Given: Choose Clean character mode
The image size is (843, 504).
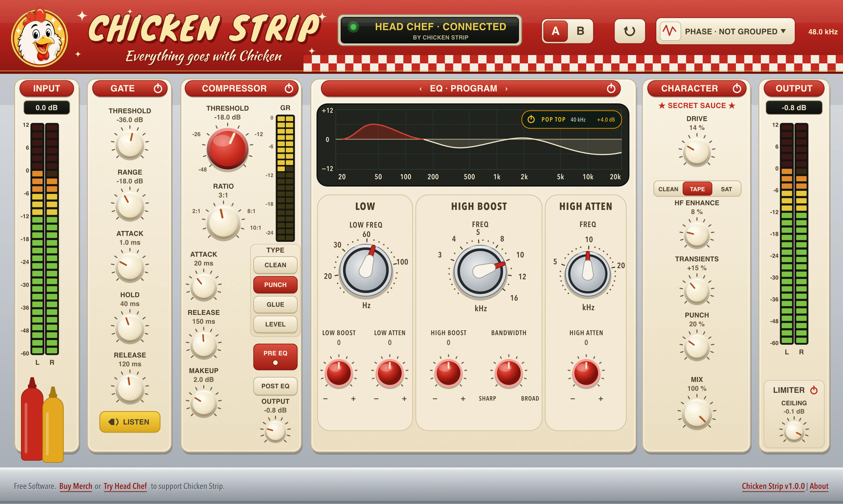Looking at the screenshot, I should pos(668,189).
